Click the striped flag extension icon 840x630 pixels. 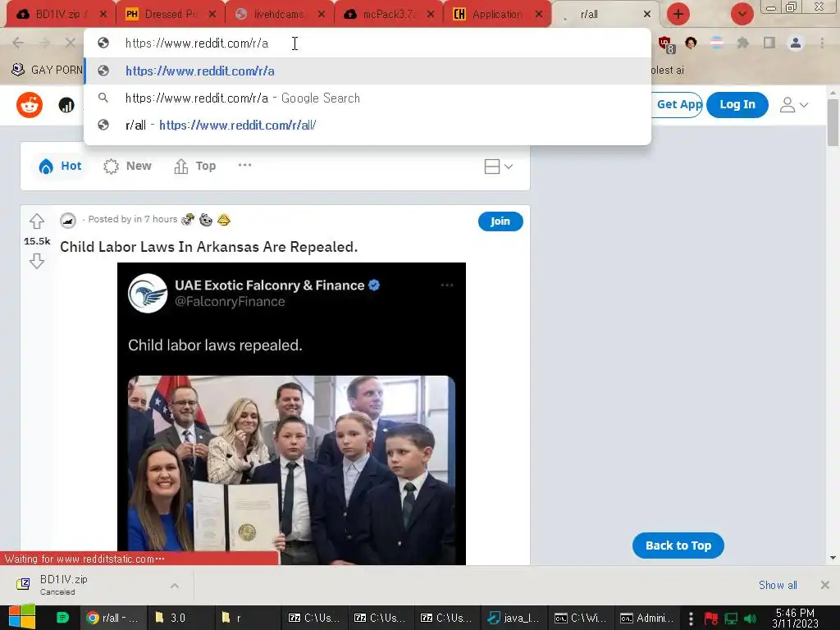click(716, 43)
